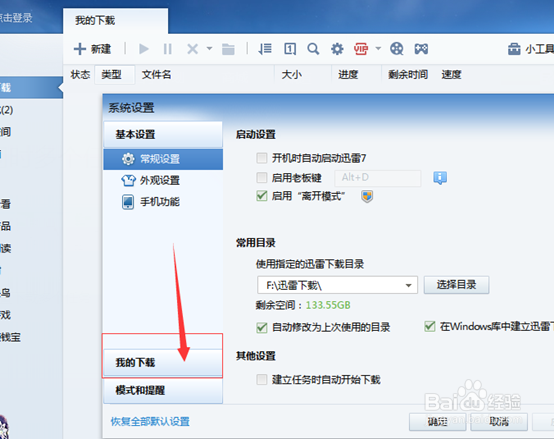Click the 手机功能 phone icon
The height and width of the screenshot is (439, 554).
pos(128,202)
